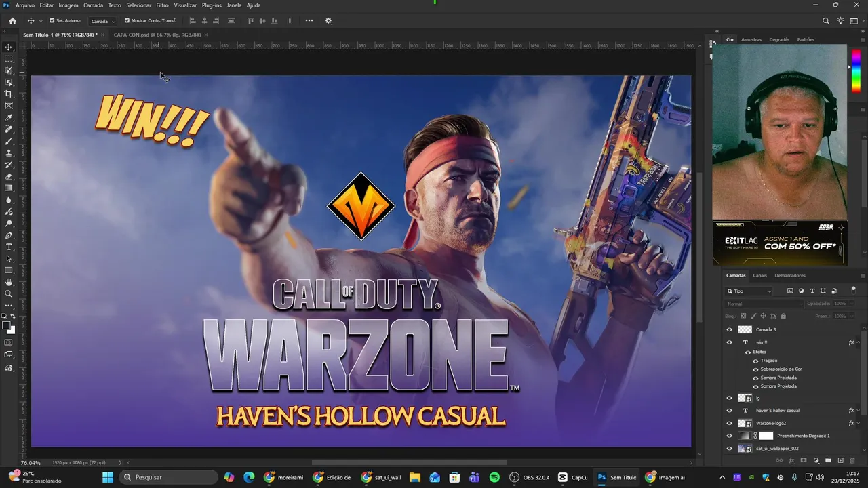868x488 pixels.
Task: Select the Frame tool
Action: coord(9,106)
